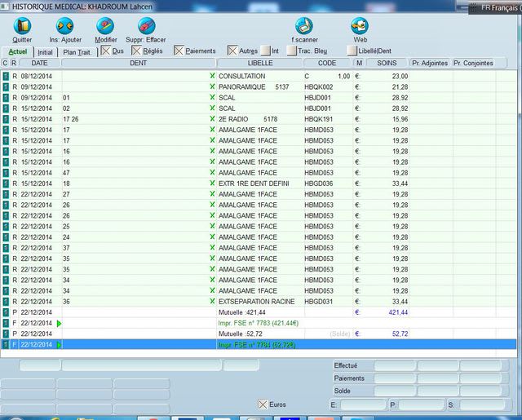Open the Web globe icon
The height and width of the screenshot is (420, 522).
click(x=360, y=26)
